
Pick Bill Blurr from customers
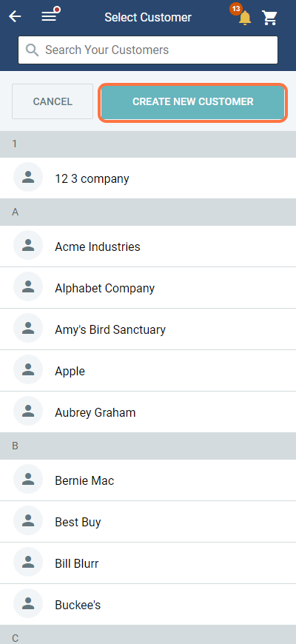148,563
